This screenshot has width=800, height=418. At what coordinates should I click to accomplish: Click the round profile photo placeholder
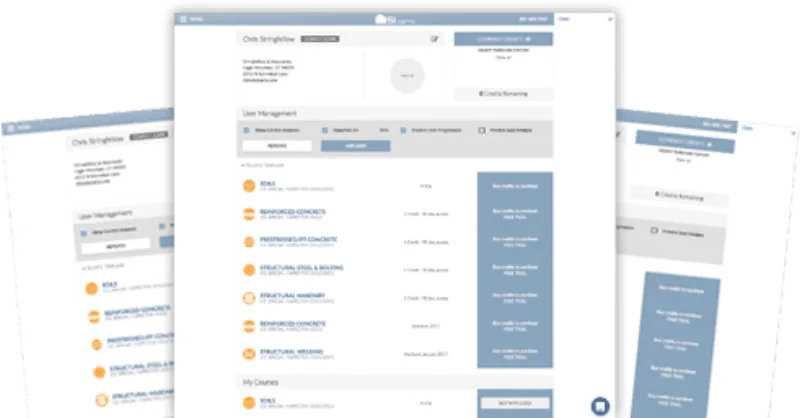click(407, 76)
